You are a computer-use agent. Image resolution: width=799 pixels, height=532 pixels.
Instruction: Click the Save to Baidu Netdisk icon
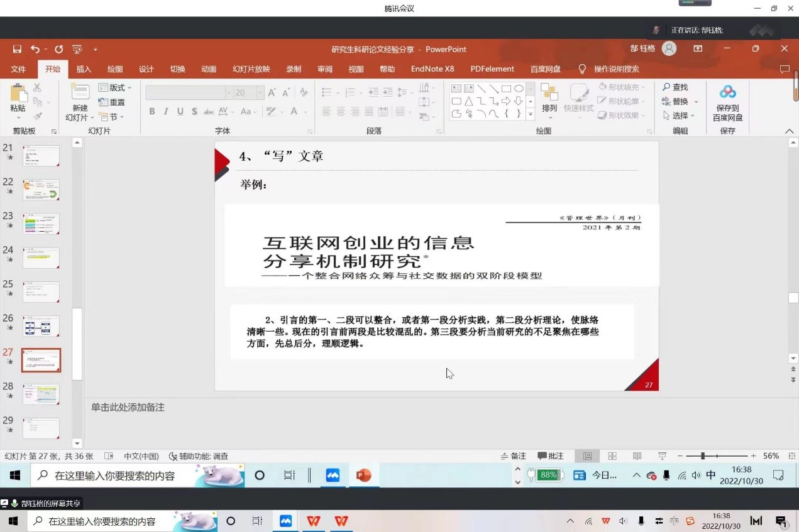727,93
